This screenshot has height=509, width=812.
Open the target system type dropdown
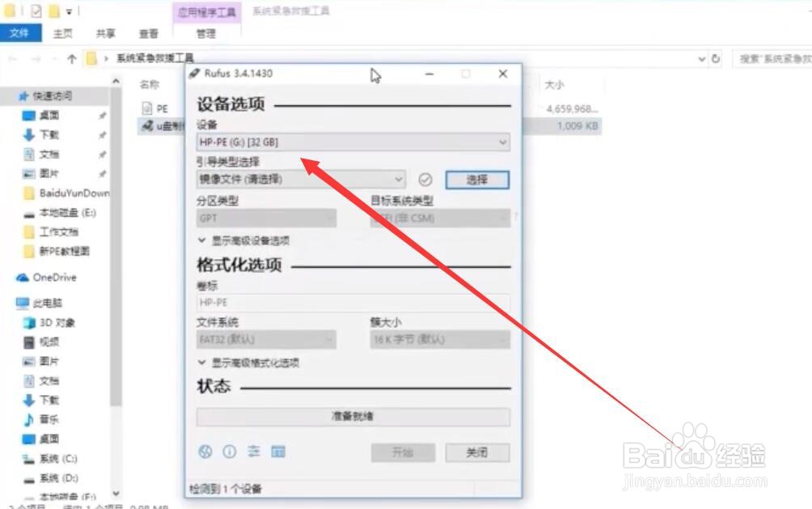[440, 218]
